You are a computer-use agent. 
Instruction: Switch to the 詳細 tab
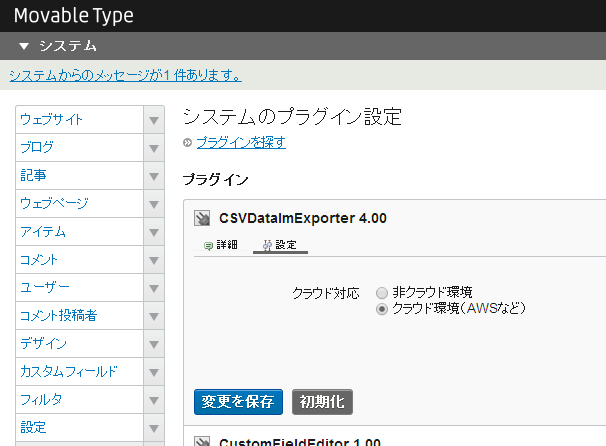[x=221, y=245]
